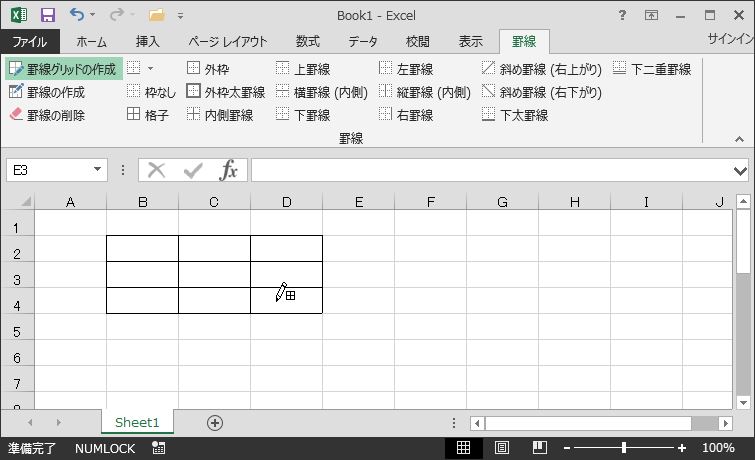Cancel formula entry with X button

coord(156,170)
